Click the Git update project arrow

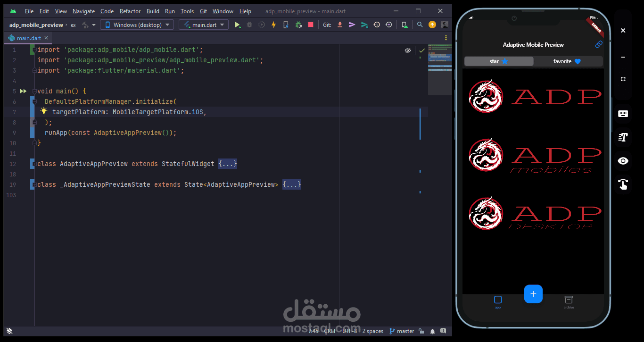(x=339, y=25)
